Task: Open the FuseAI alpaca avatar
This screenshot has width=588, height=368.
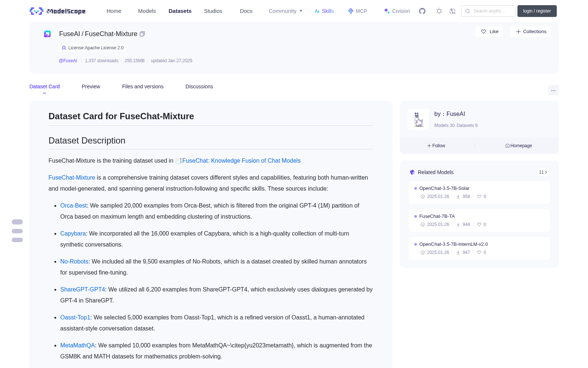Action: click(418, 119)
